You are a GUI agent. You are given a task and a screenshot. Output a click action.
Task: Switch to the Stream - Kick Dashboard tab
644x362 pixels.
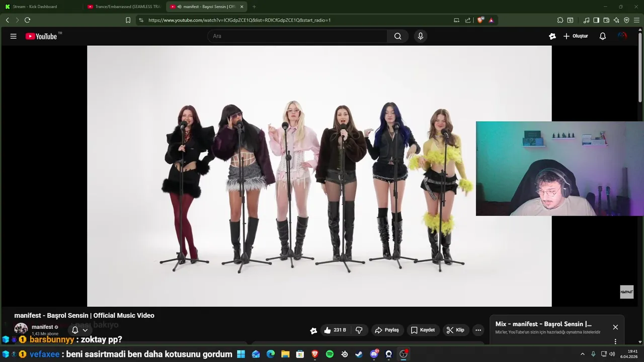[x=41, y=7]
